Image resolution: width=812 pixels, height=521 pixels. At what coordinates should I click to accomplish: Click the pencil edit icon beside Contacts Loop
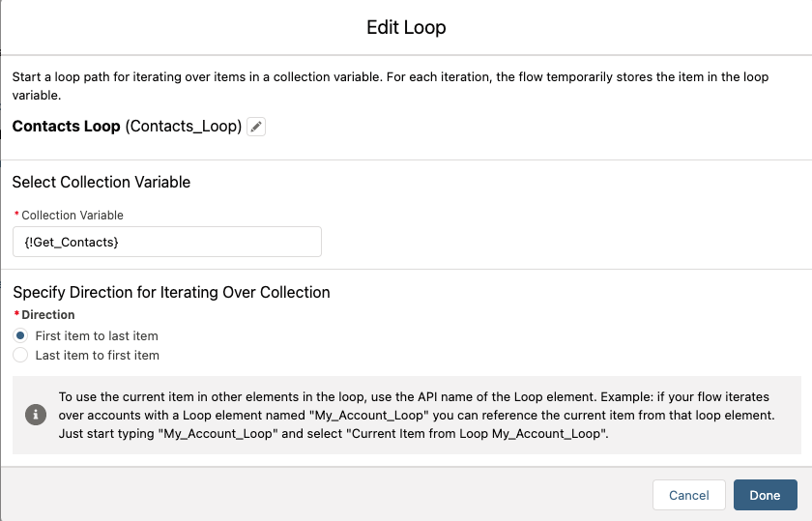point(256,127)
